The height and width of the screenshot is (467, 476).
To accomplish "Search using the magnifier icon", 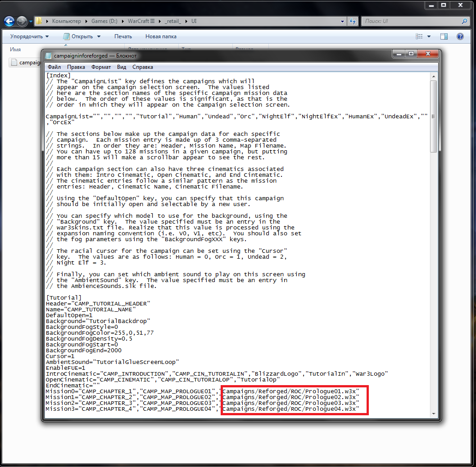I will pyautogui.click(x=464, y=21).
